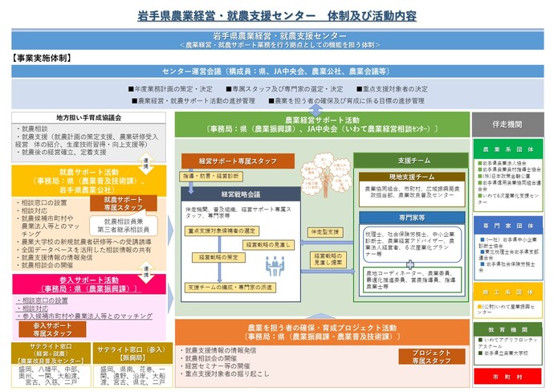Click the 経営戦略の策定 step
Viewport: 554px width, 392px height.
point(218,257)
